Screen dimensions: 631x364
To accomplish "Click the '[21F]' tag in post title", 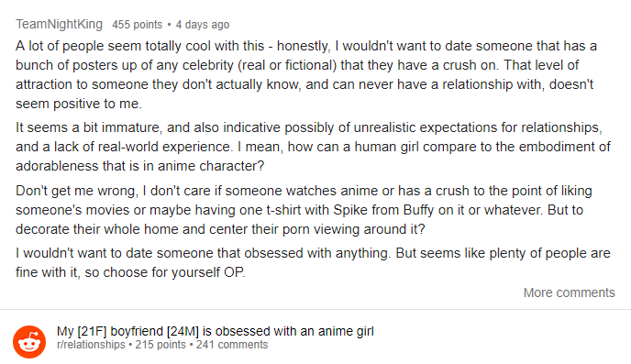I will [92, 331].
